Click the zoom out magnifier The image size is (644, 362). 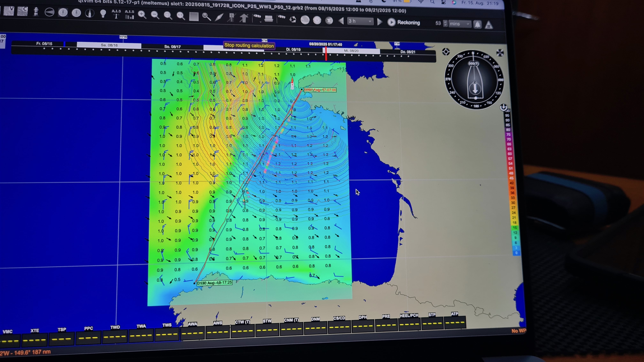coord(155,15)
